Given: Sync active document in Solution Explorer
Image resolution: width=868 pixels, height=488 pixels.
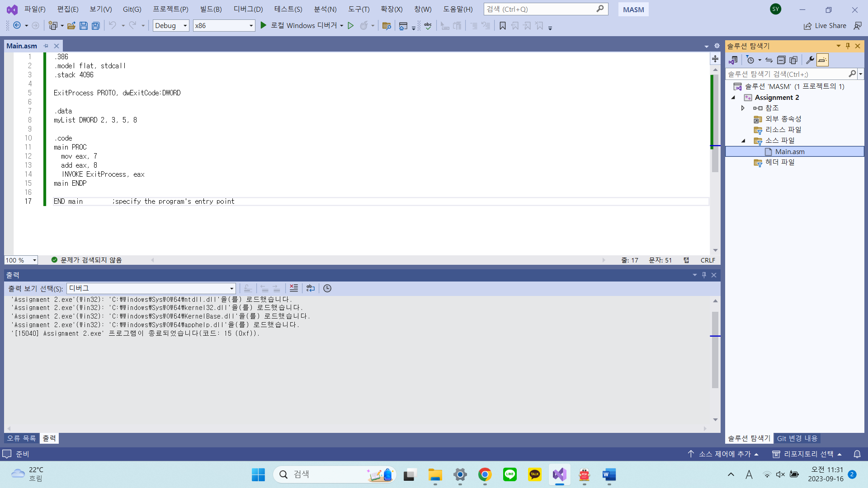Looking at the screenshot, I should [769, 60].
